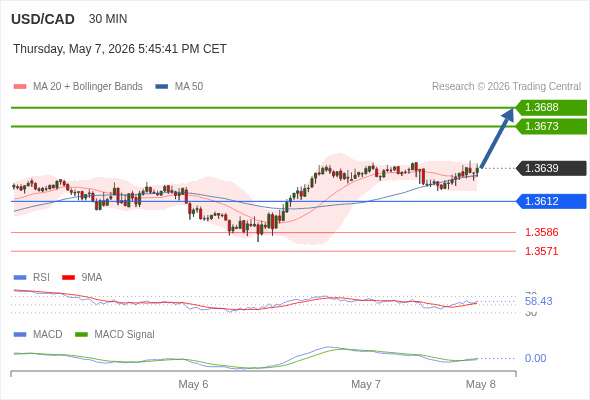The height and width of the screenshot is (400, 590).
Task: Click the 1.3639 current price tag
Action: pos(551,168)
